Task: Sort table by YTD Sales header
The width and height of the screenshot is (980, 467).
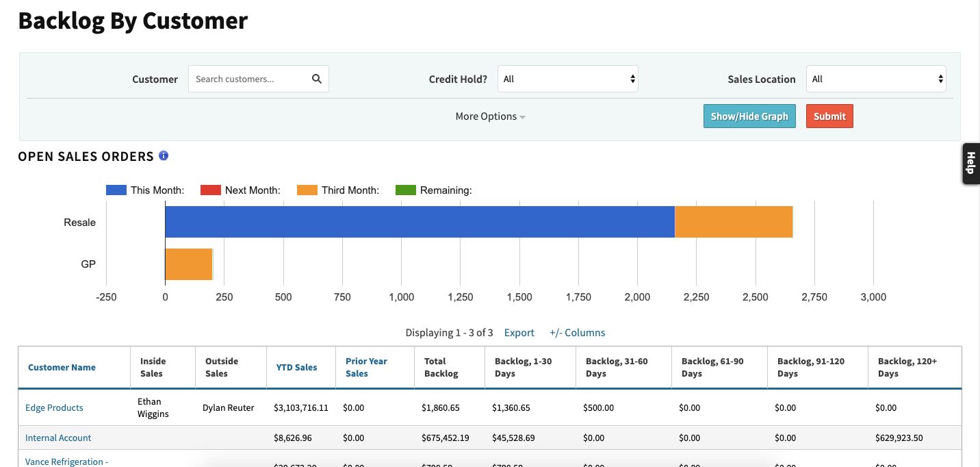Action: (296, 368)
